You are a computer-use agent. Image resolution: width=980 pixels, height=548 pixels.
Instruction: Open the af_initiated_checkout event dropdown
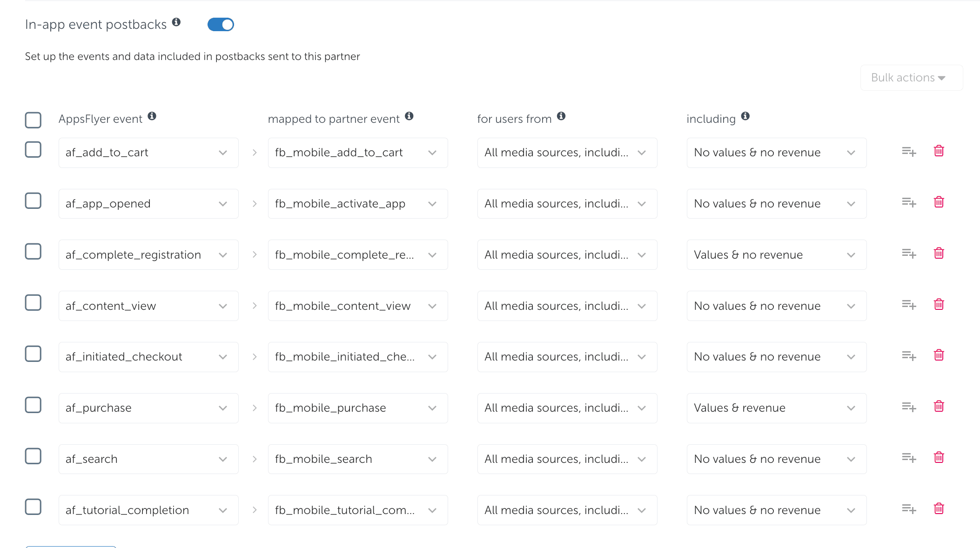point(148,357)
